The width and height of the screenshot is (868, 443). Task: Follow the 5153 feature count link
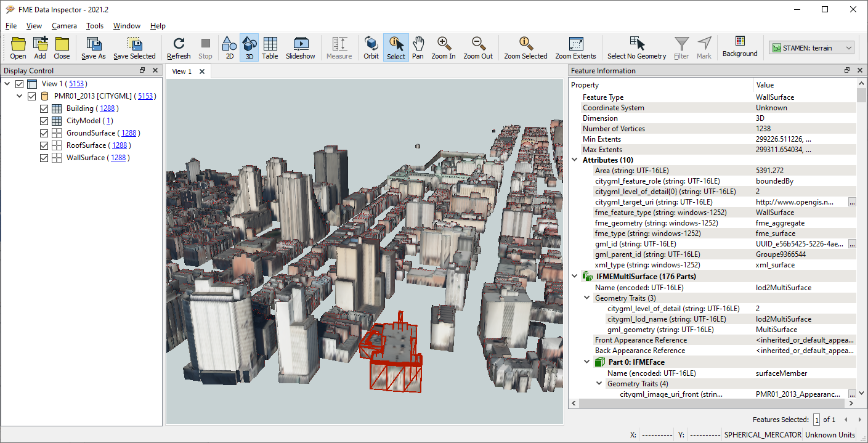(x=77, y=83)
